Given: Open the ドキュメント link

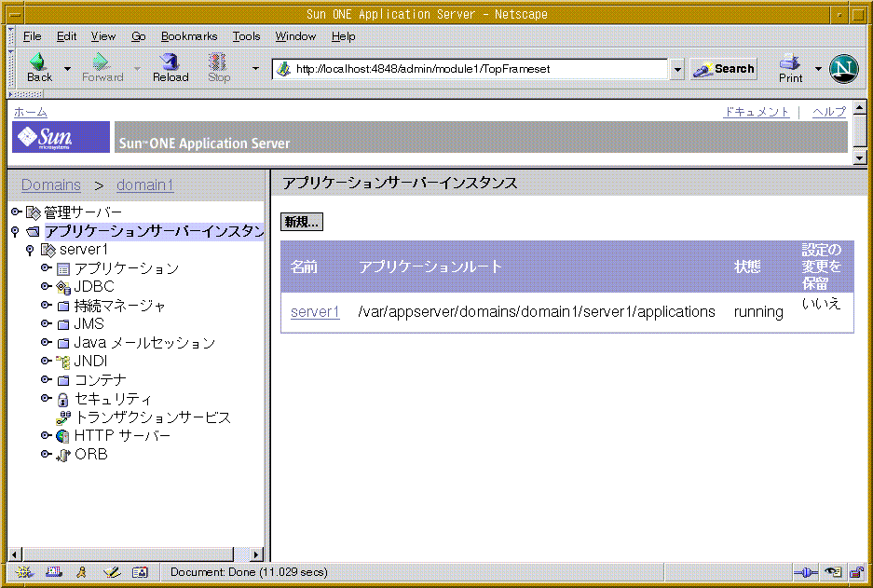Looking at the screenshot, I should click(757, 112).
